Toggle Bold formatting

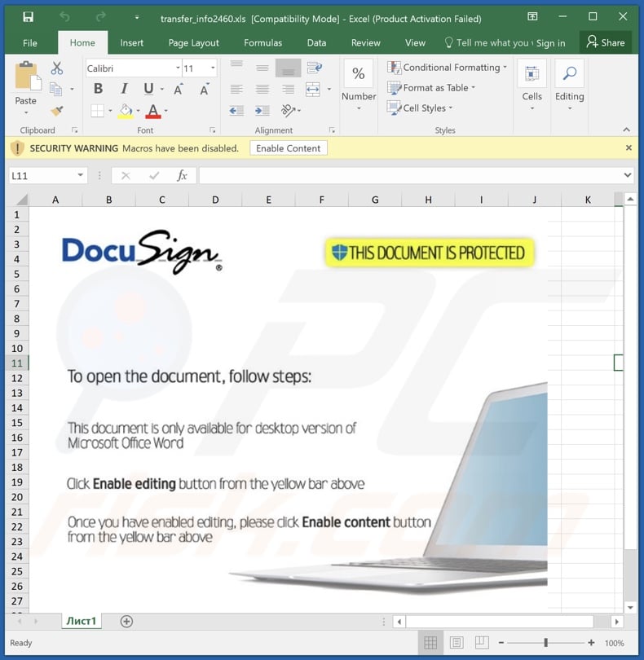(x=98, y=89)
